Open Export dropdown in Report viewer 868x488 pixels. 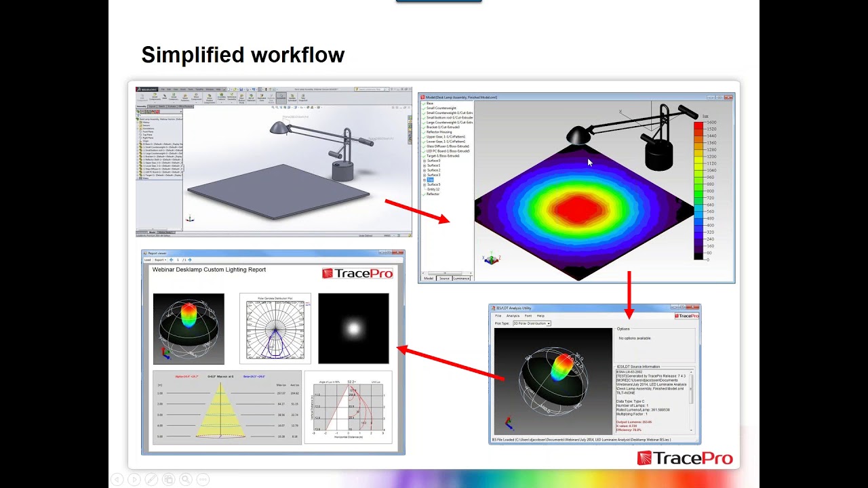point(160,260)
